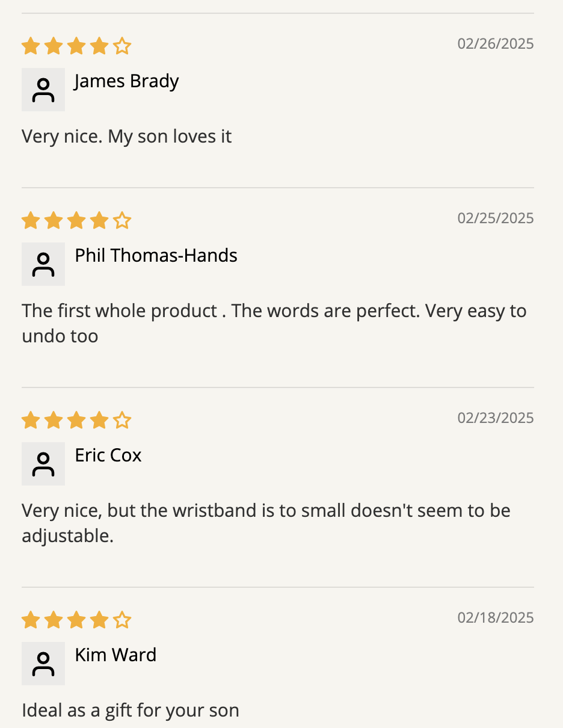Click the review text "Very nice. My son loves it"
The image size is (563, 728).
127,137
